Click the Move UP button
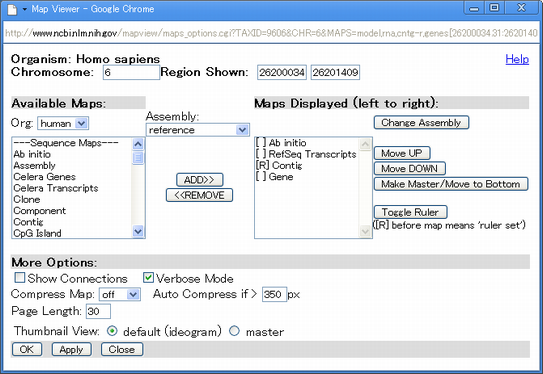 [402, 153]
